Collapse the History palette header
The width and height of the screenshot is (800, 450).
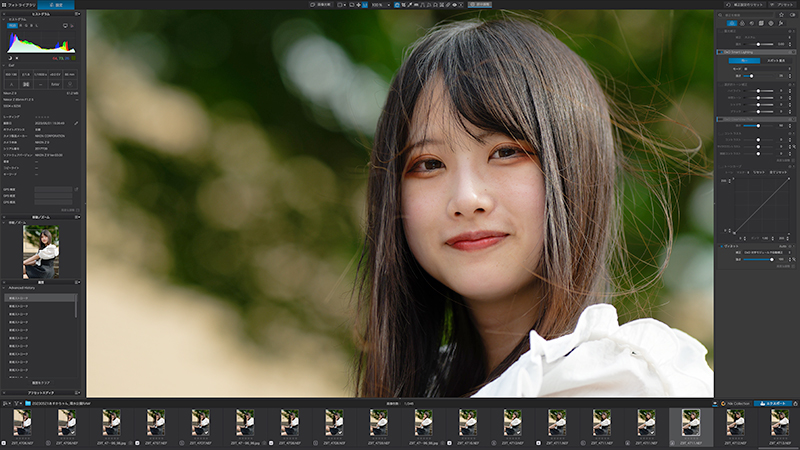click(41, 282)
